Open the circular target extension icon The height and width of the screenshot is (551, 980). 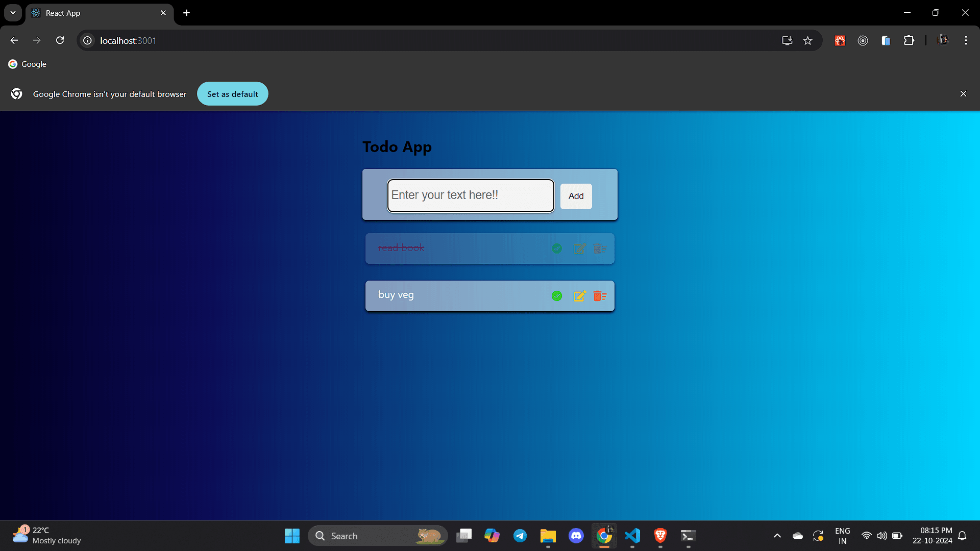pyautogui.click(x=863, y=40)
